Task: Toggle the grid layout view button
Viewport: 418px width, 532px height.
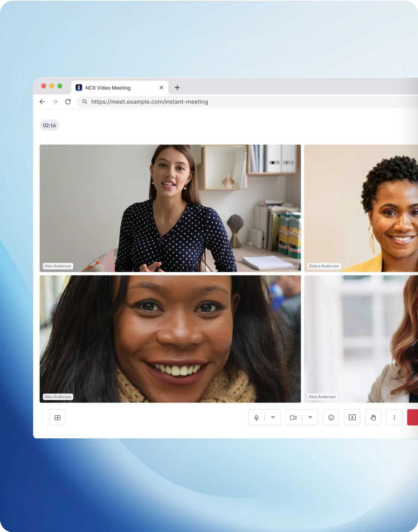Action: coord(57,417)
